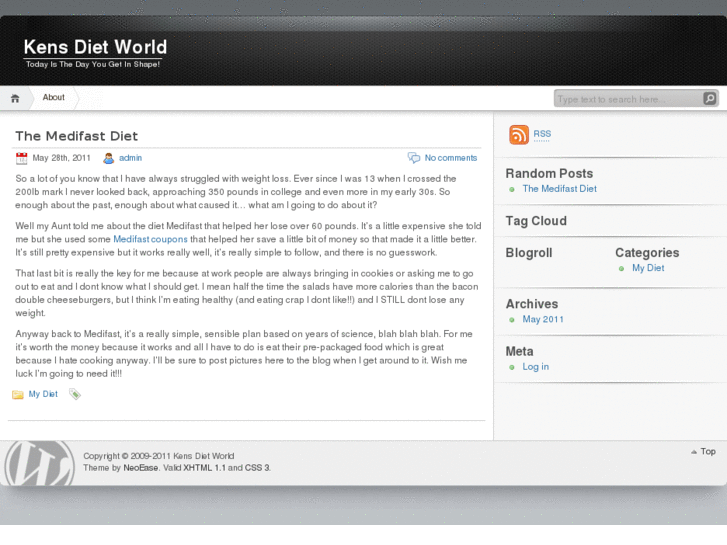
Task: Click the Copyright 2009-2011 footer text
Action: coord(159,456)
